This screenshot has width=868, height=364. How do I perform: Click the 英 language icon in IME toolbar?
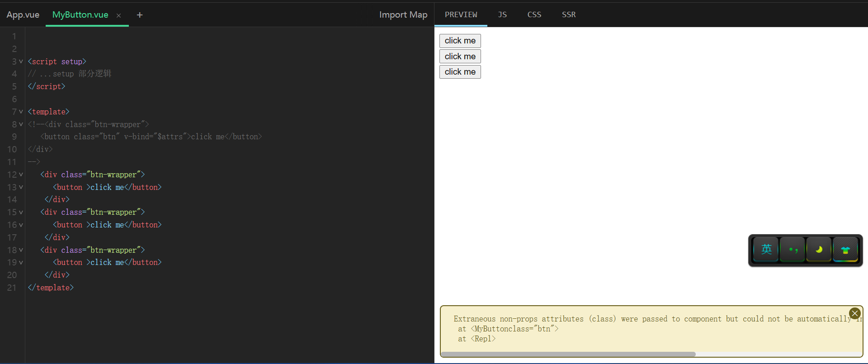(766, 250)
